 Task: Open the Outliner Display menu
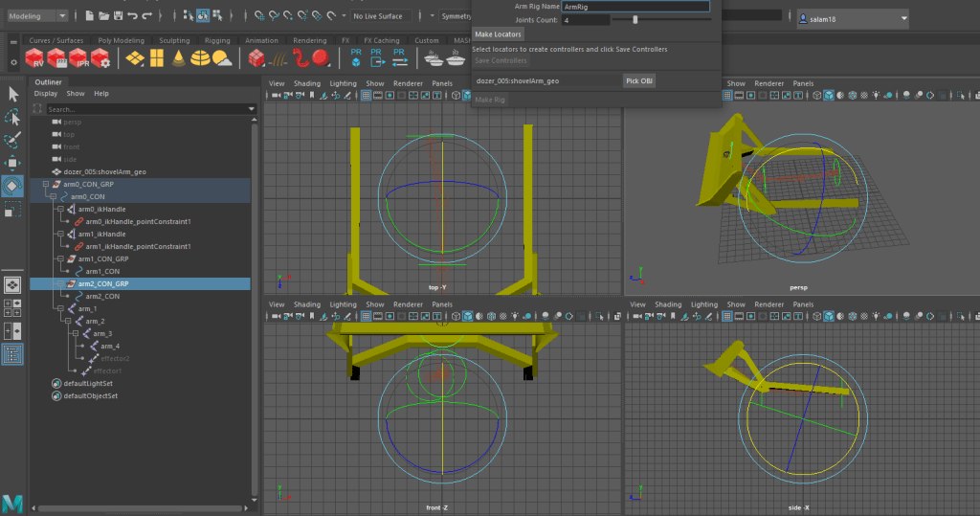[x=46, y=94]
